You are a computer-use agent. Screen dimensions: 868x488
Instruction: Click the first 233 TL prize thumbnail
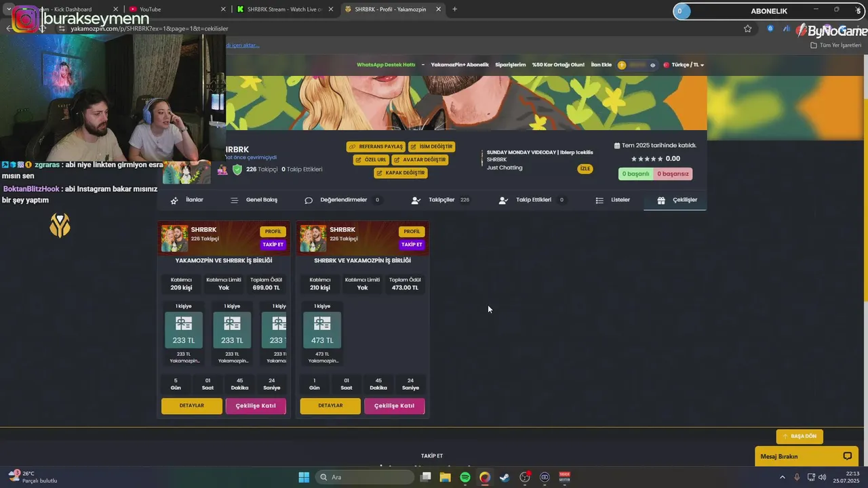(184, 330)
